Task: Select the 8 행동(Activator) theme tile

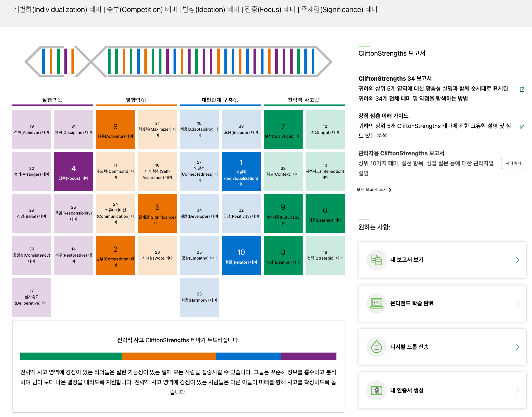Action: [116, 129]
